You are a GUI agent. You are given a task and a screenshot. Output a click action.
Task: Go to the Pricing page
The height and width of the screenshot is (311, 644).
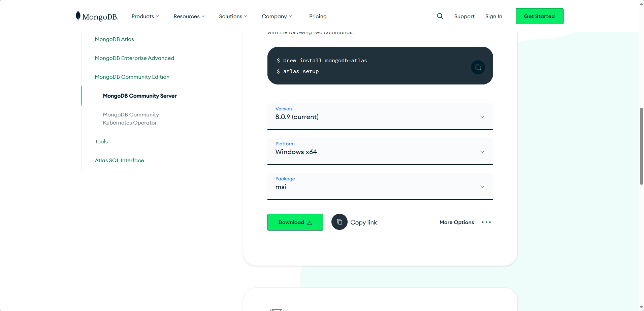click(x=318, y=16)
